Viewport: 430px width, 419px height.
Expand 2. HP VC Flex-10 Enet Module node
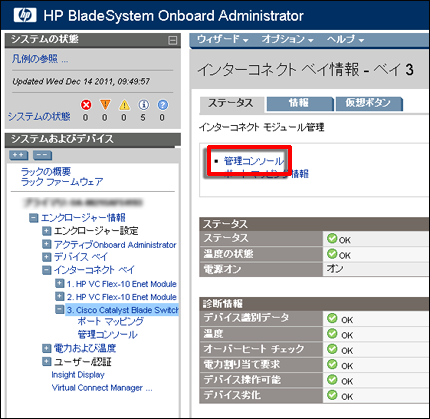[x=59, y=296]
